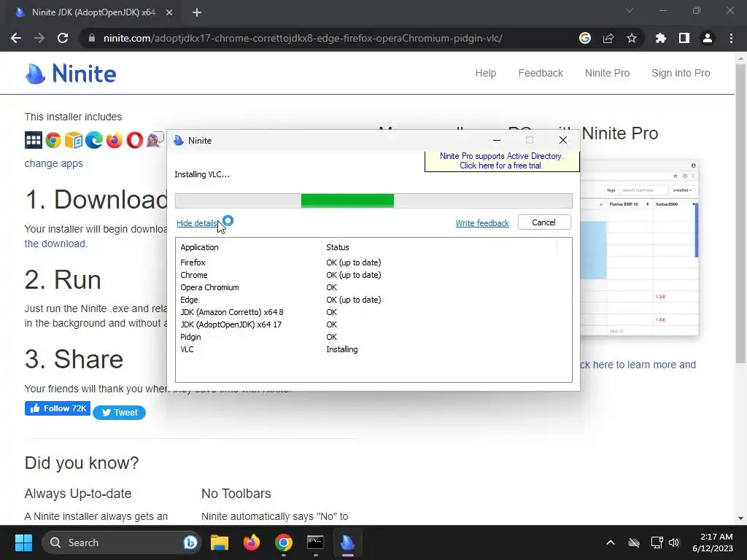Open the Help page link
The height and width of the screenshot is (560, 747).
(x=485, y=74)
